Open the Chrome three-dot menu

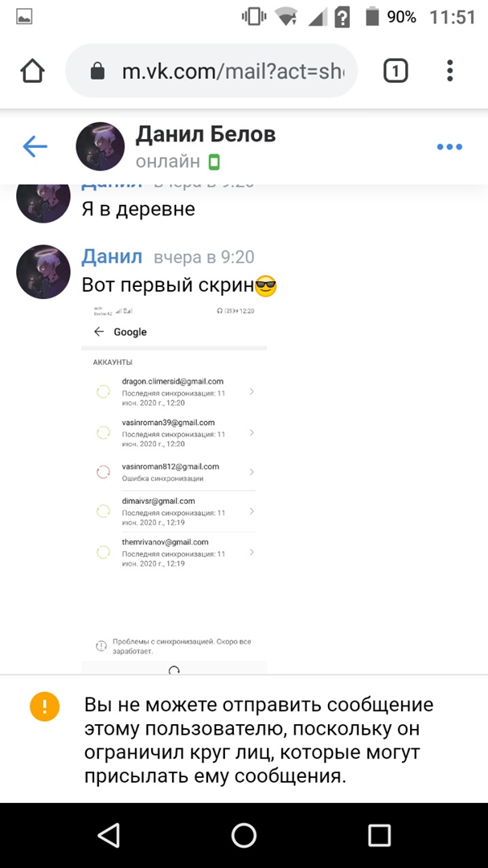coord(449,71)
